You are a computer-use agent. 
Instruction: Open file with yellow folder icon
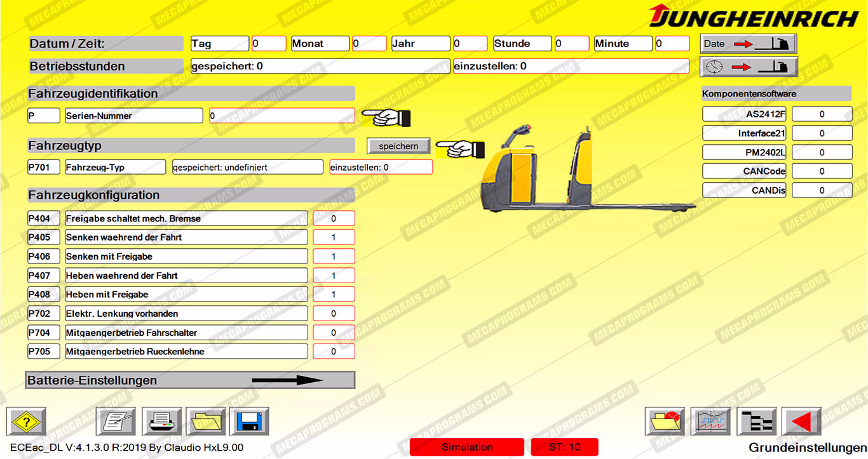coord(206,422)
